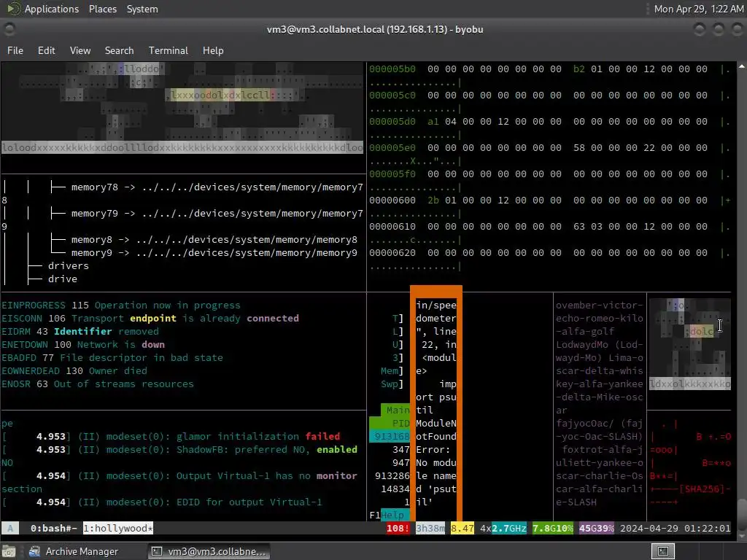Viewport: 747px width, 560px height.
Task: Click the EISCONN 106 error line
Action: click(150, 318)
